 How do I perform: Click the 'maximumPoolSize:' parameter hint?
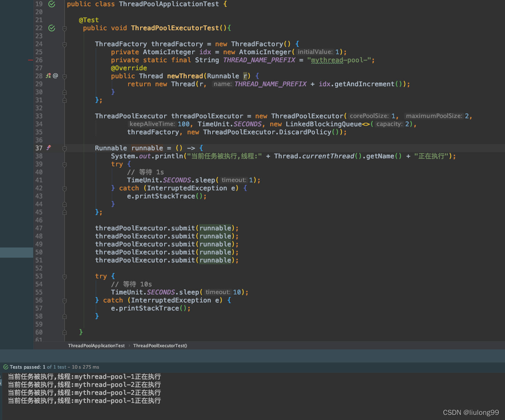[x=434, y=116]
